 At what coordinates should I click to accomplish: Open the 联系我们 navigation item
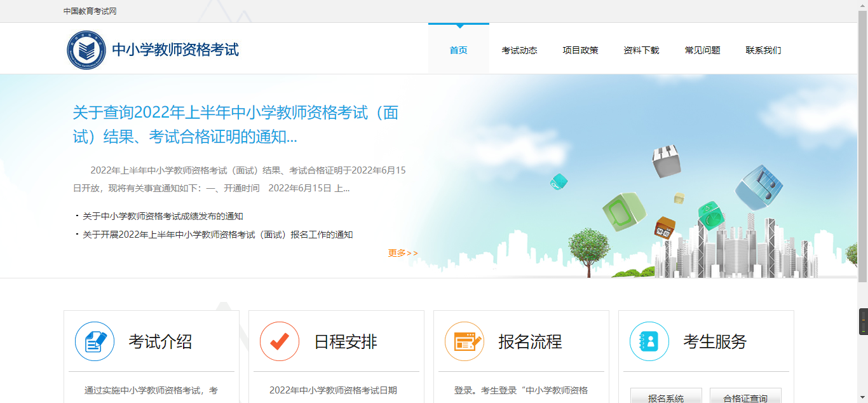pos(763,50)
